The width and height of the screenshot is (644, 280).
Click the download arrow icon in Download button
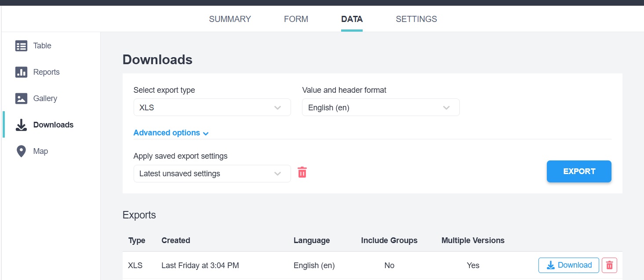click(x=550, y=265)
